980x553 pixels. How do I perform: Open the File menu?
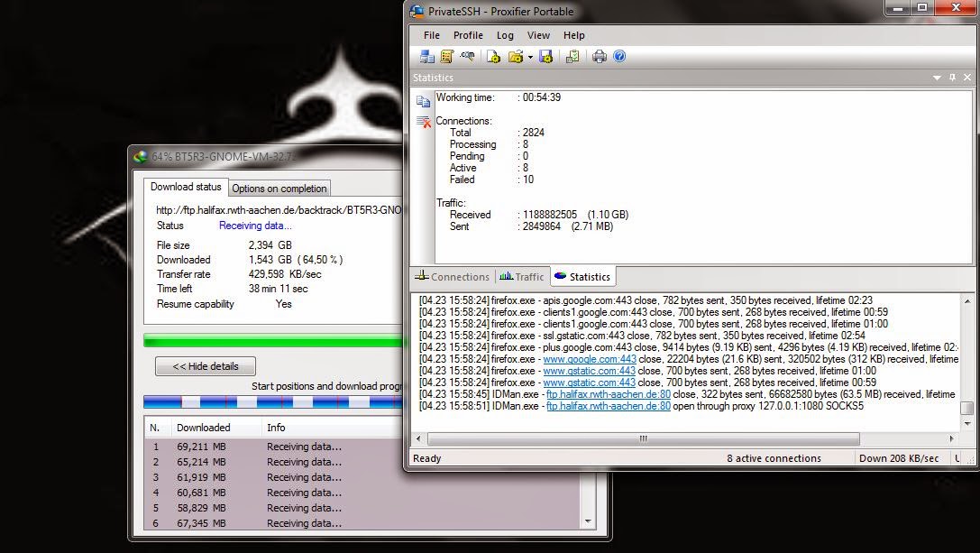(x=431, y=36)
